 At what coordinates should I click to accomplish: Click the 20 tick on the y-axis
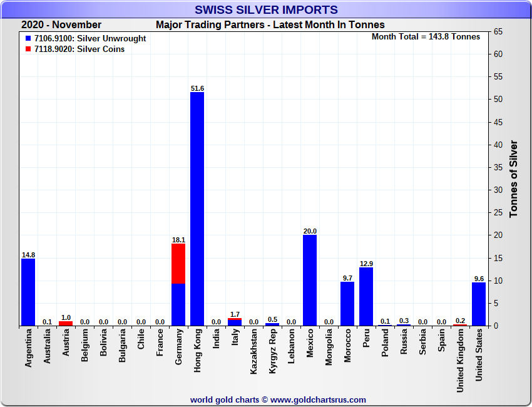click(498, 235)
